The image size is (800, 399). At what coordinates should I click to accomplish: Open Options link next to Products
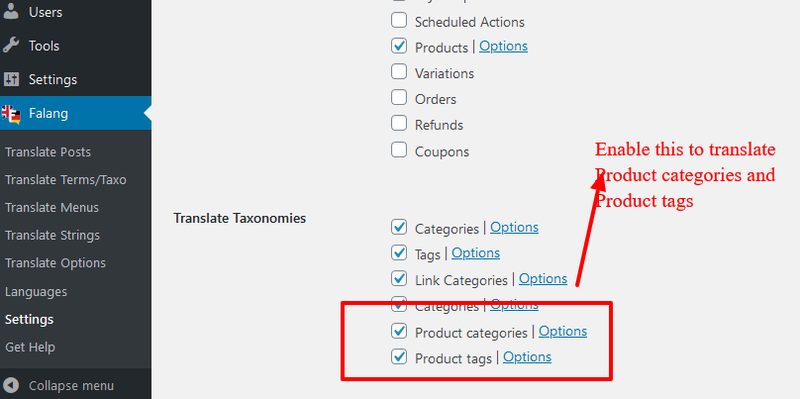503,46
